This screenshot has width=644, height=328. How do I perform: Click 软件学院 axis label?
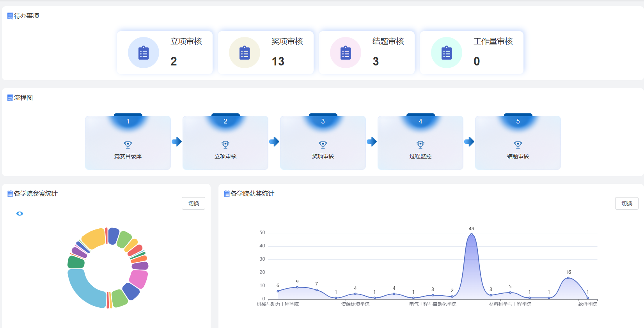coord(587,304)
